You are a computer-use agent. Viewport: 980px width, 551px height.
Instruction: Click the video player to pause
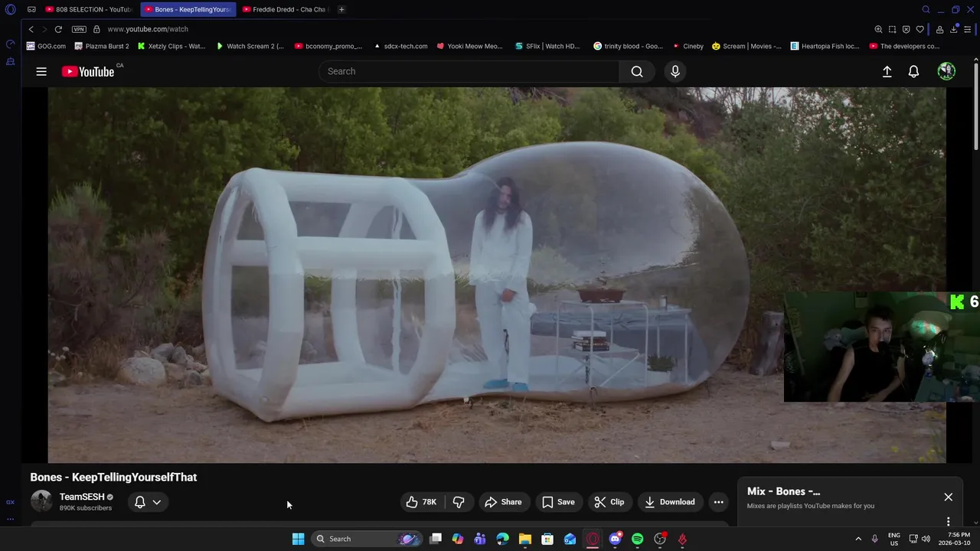click(497, 275)
